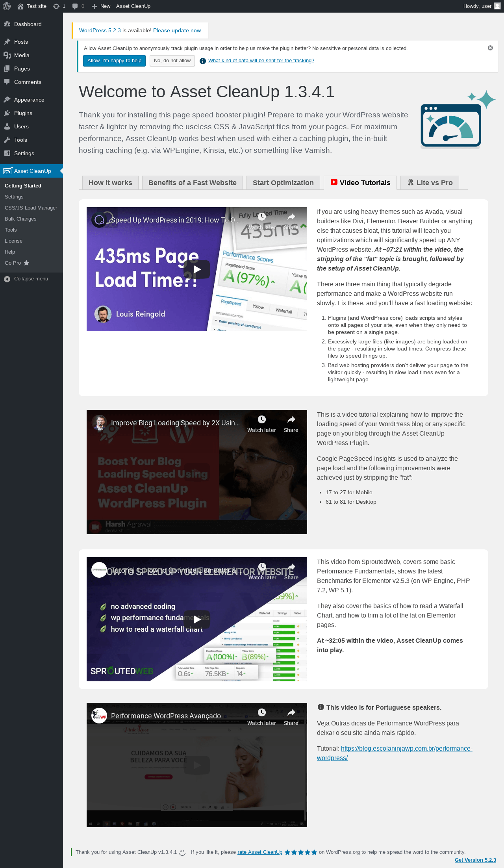Open what data will be sent link

click(261, 61)
